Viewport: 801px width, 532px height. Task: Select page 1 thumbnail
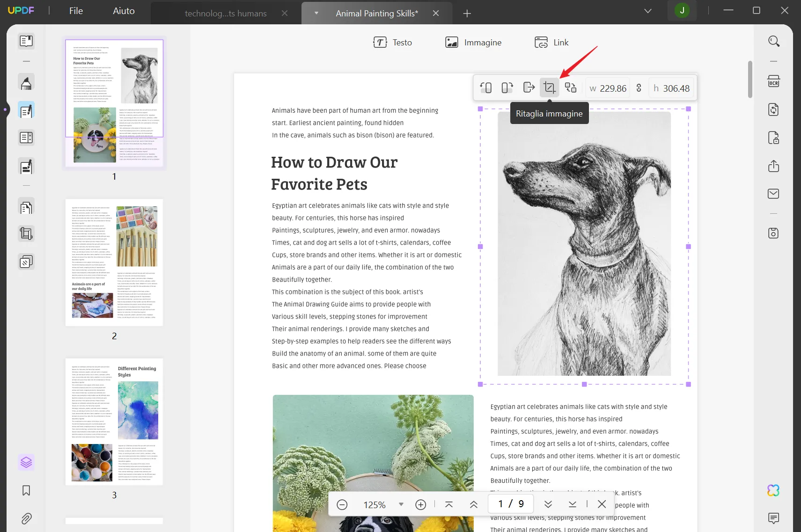point(114,103)
